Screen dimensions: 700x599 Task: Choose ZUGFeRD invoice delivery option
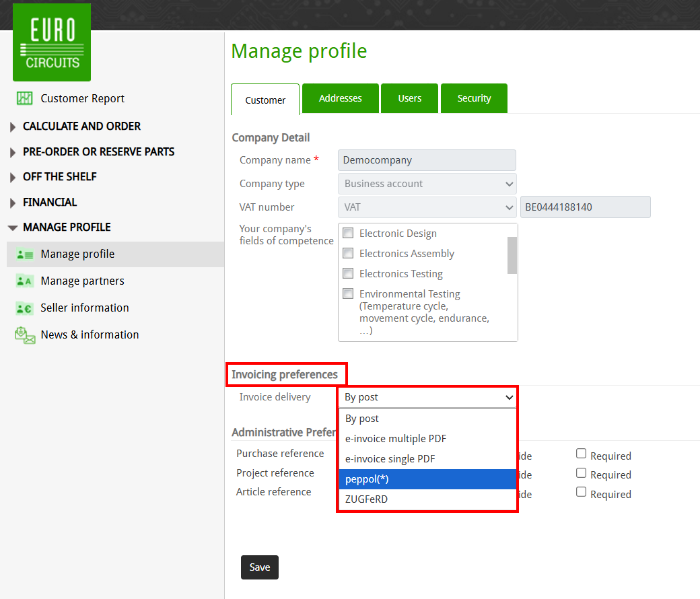tap(427, 499)
